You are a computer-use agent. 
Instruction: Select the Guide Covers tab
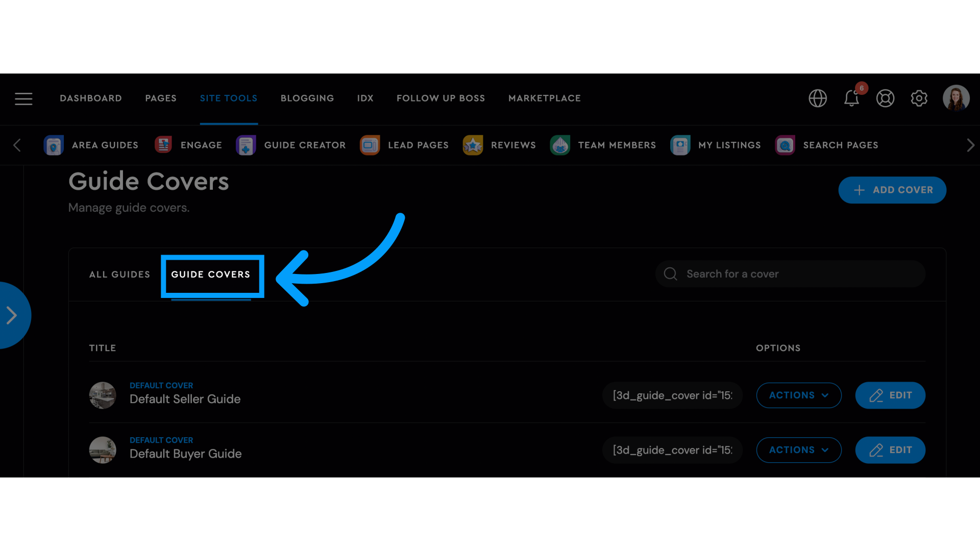211,274
